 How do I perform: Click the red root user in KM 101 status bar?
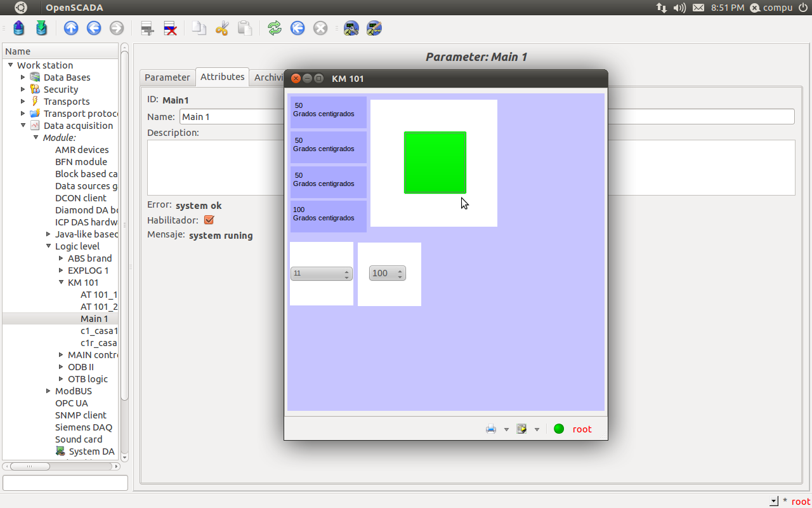582,429
